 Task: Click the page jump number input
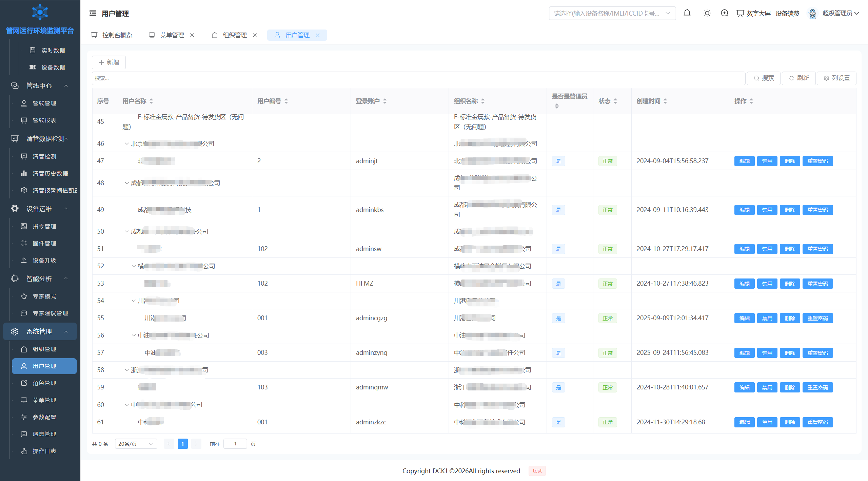click(x=235, y=444)
